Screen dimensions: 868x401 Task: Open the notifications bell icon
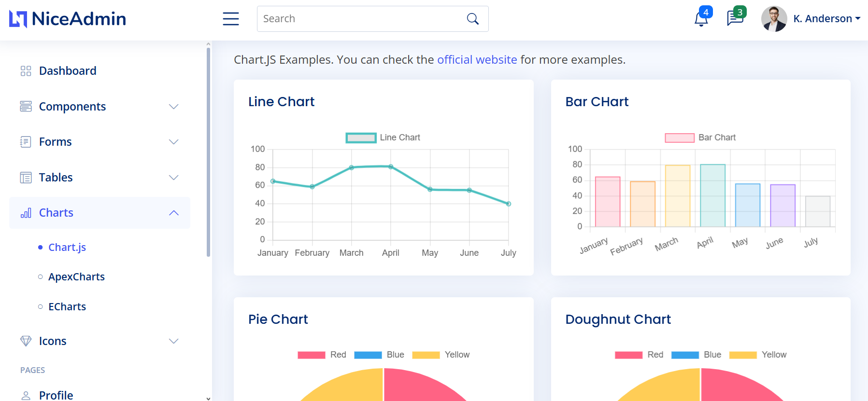point(701,19)
